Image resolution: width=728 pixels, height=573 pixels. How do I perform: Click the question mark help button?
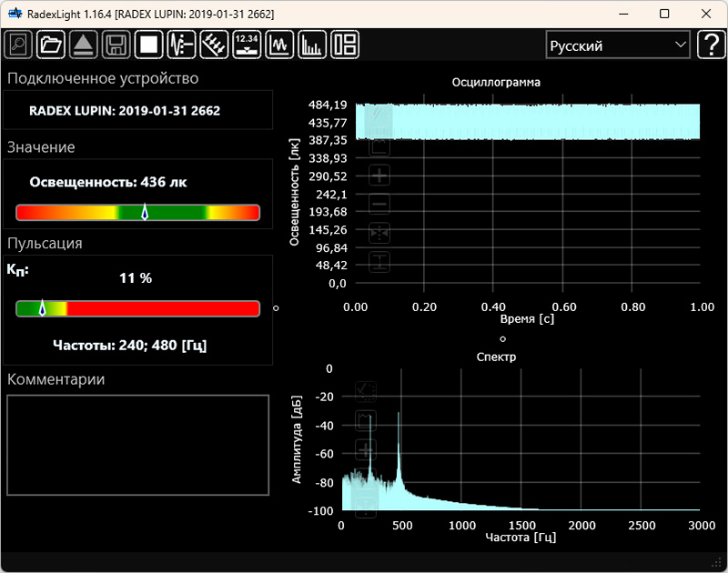point(710,45)
